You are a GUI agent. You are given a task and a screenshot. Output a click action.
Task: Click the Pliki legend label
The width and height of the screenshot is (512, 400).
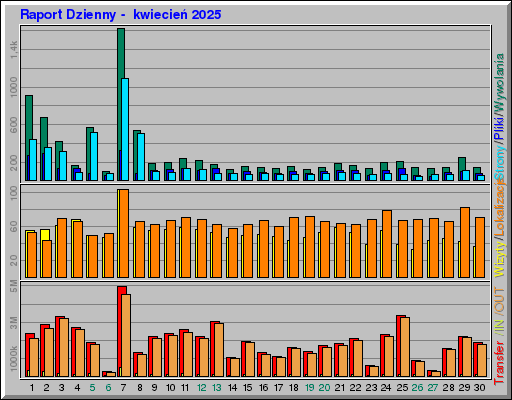499,128
